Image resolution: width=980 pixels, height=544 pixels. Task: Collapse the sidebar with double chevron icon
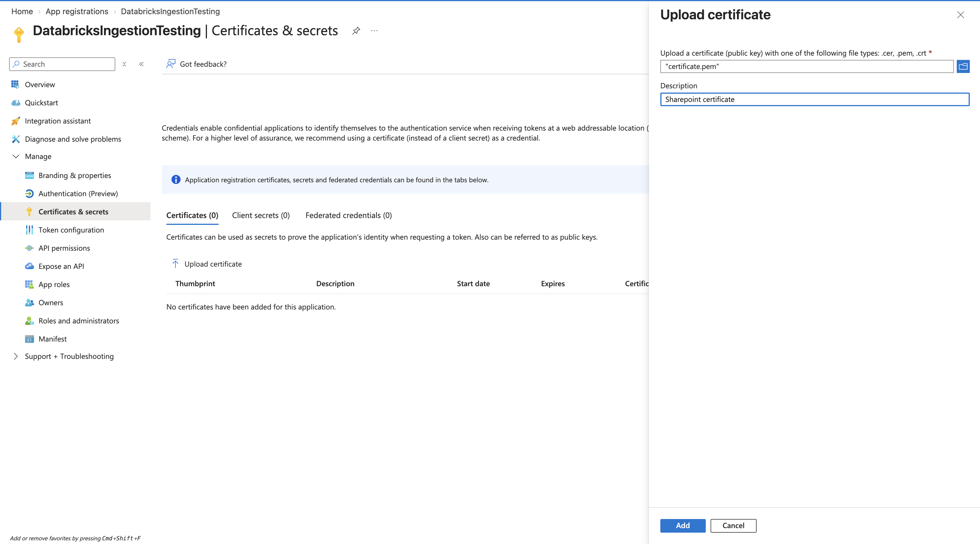coord(142,64)
